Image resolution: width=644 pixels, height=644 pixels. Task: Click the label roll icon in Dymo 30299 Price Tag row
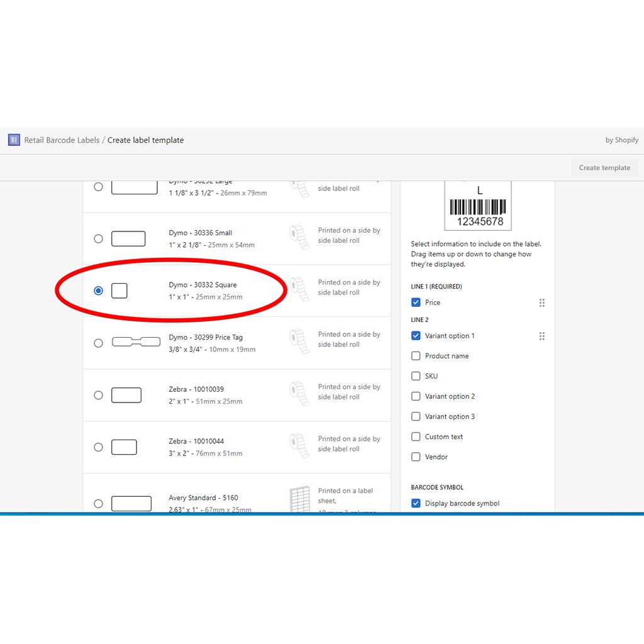[x=299, y=341]
